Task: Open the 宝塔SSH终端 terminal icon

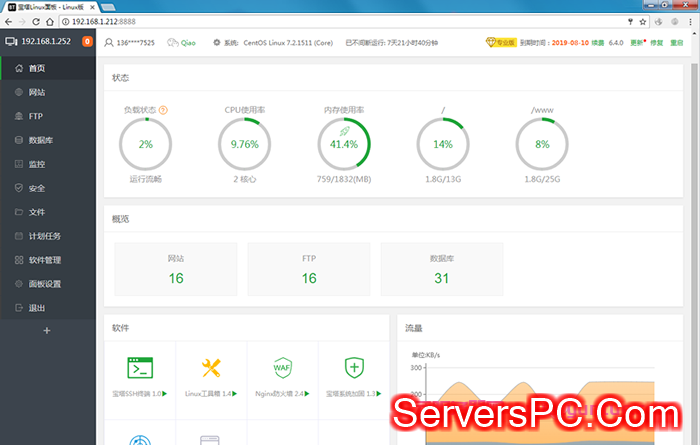Action: pyautogui.click(x=139, y=368)
